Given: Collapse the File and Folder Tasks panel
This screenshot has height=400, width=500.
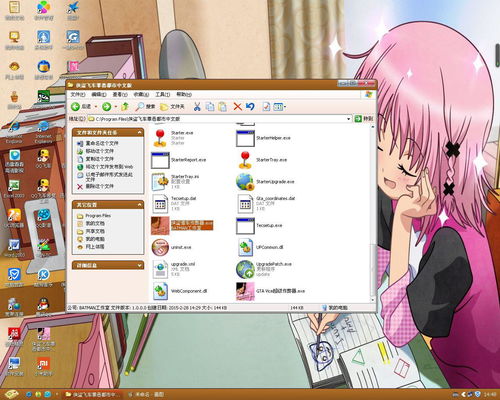Looking at the screenshot, I should coord(139,133).
